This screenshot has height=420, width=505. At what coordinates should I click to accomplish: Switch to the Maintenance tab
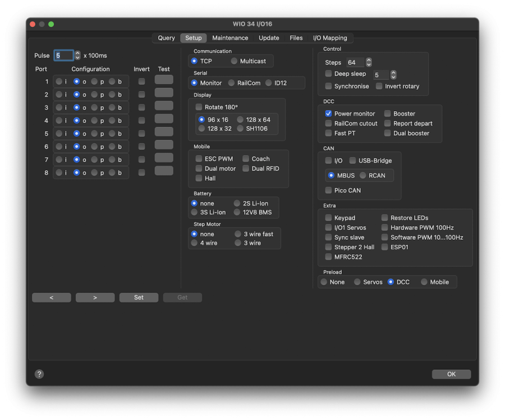[230, 38]
